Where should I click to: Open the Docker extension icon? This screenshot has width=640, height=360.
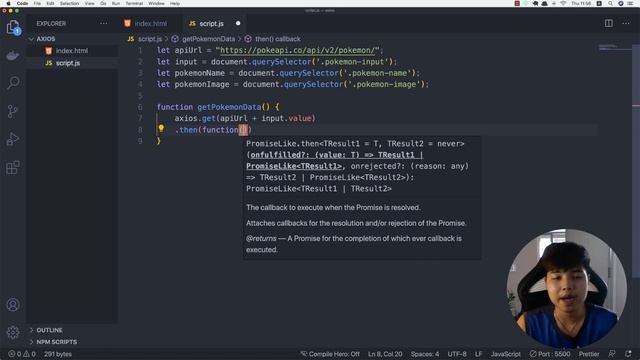click(x=13, y=56)
